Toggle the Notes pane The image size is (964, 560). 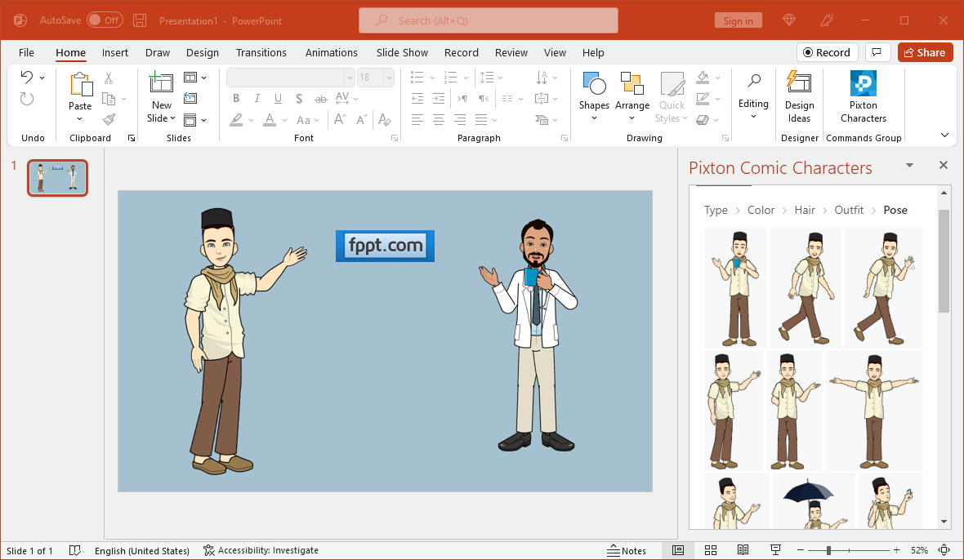coord(627,551)
